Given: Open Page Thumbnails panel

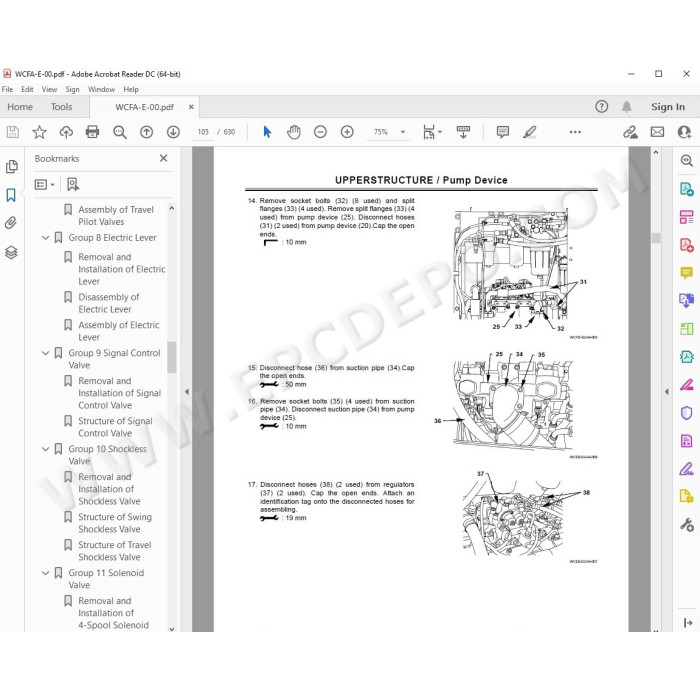Looking at the screenshot, I should 12,167.
